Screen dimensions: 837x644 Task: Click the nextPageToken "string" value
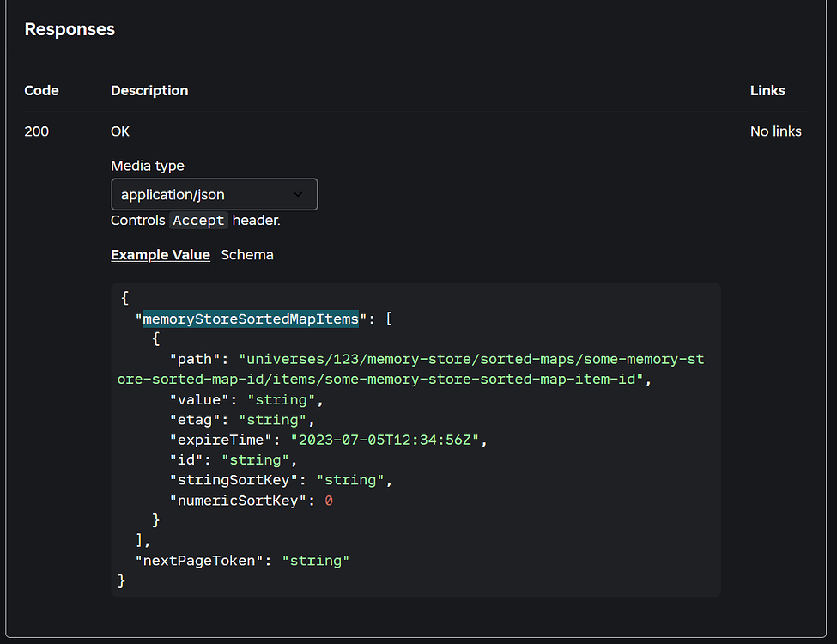(315, 561)
